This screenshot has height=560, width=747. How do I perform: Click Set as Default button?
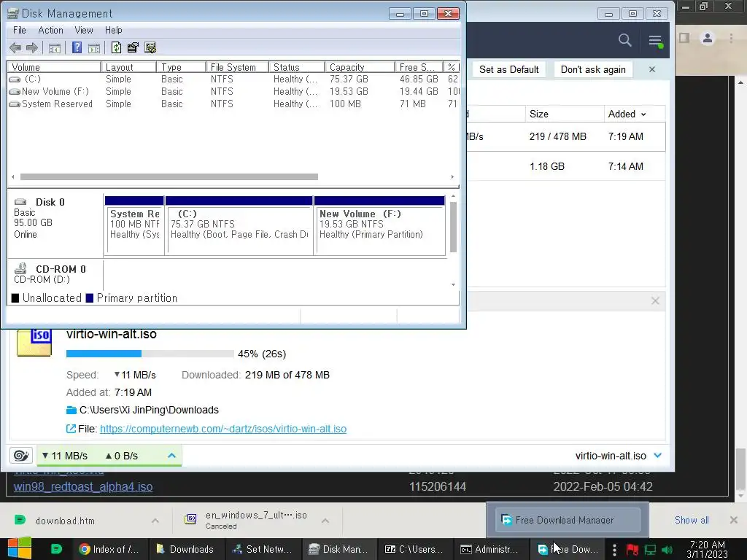[508, 69]
